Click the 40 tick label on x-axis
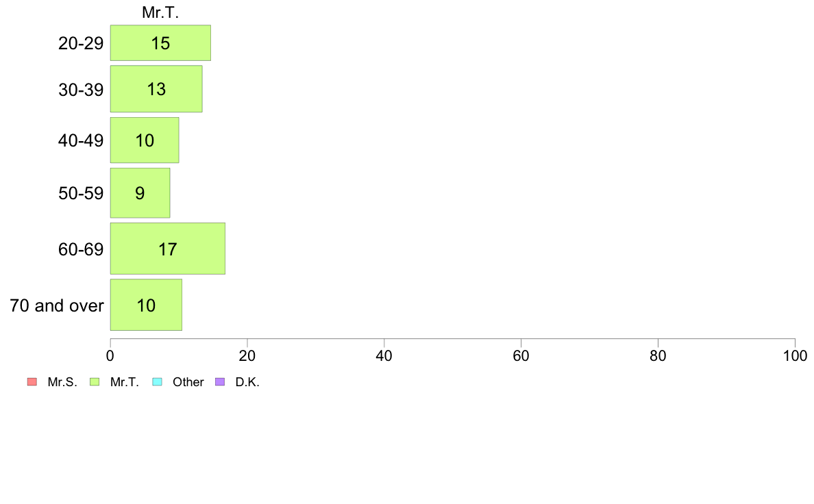 pos(384,356)
